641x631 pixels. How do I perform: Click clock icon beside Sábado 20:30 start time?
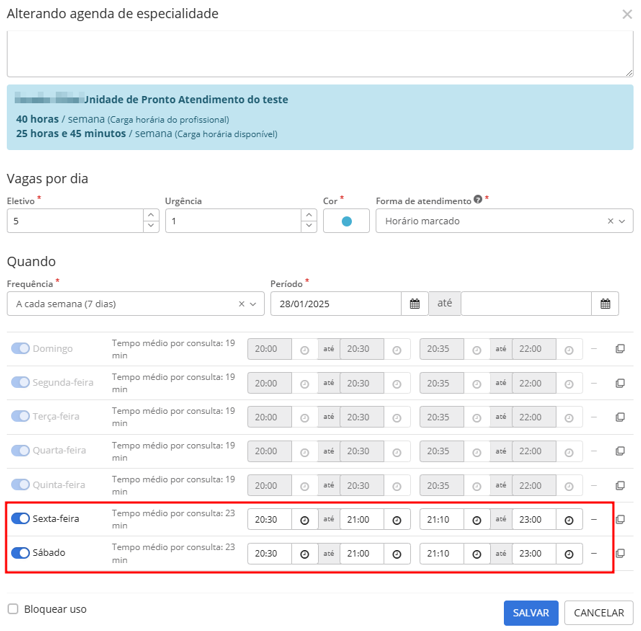(x=305, y=554)
